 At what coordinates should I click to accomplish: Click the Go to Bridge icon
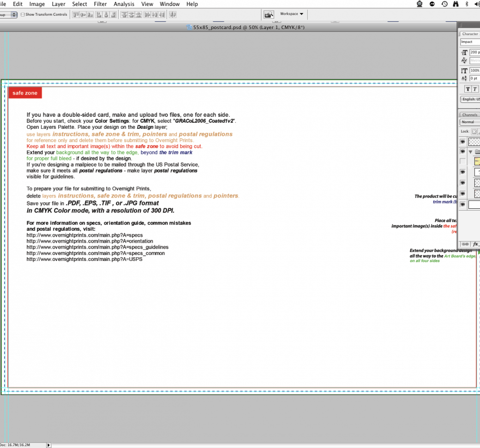pyautogui.click(x=269, y=15)
